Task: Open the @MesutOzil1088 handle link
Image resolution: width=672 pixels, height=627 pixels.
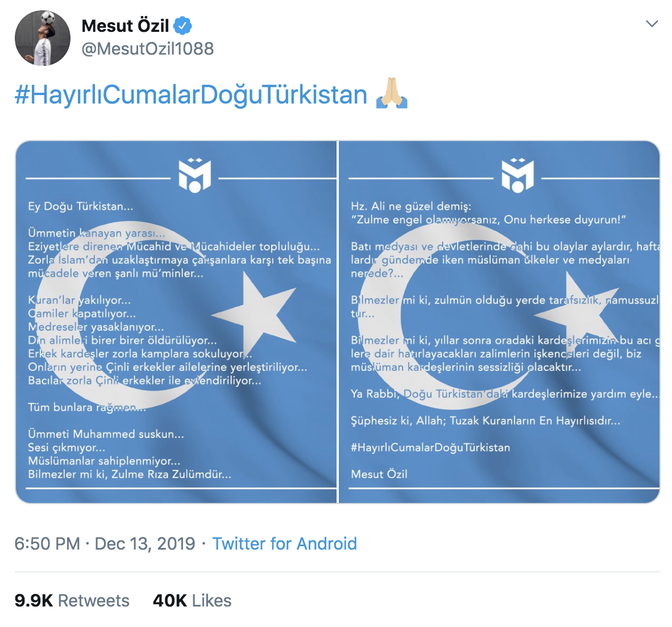Action: tap(148, 49)
